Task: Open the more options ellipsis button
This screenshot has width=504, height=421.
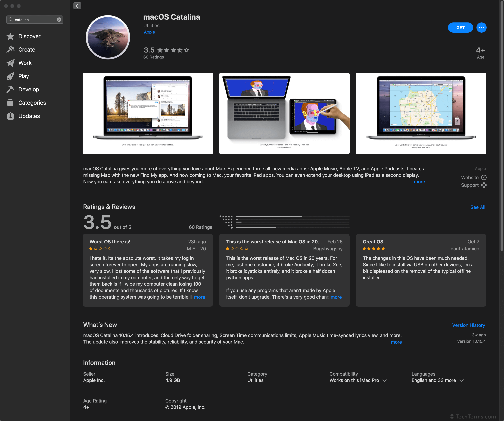Action: pyautogui.click(x=481, y=28)
